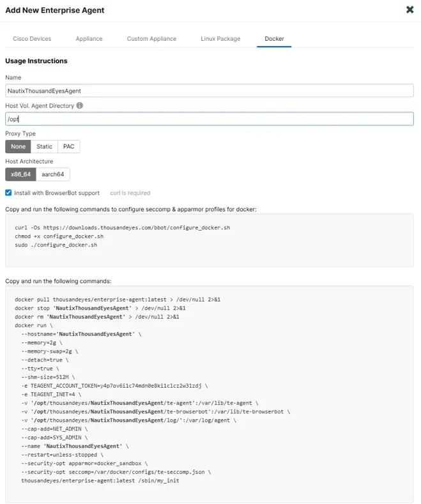Click the Add New Enterprise Agent title
421x504 pixels.
click(55, 10)
